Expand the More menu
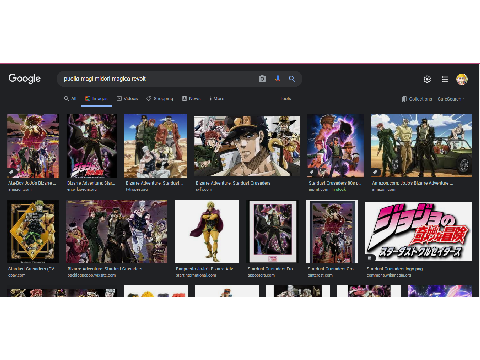480x360 pixels. click(x=216, y=99)
